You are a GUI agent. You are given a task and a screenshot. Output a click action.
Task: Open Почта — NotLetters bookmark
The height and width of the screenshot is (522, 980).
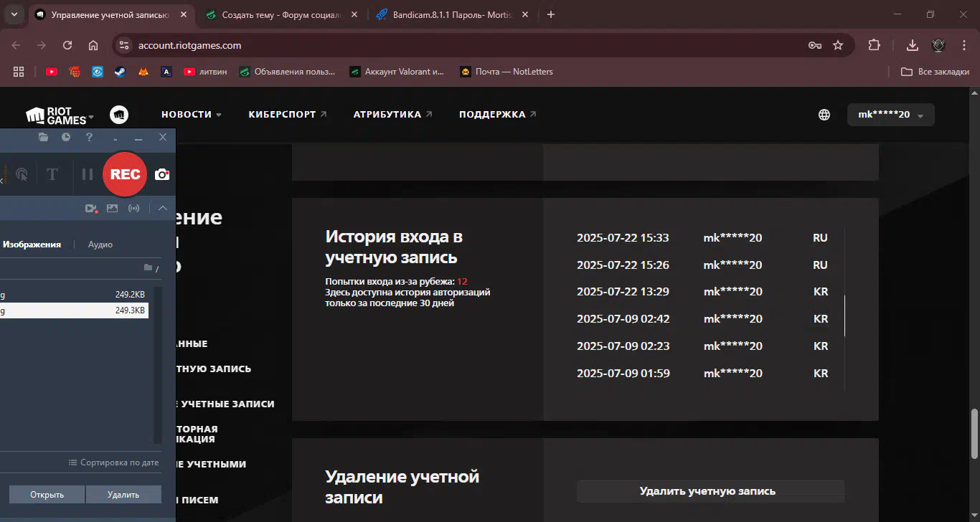tap(507, 72)
